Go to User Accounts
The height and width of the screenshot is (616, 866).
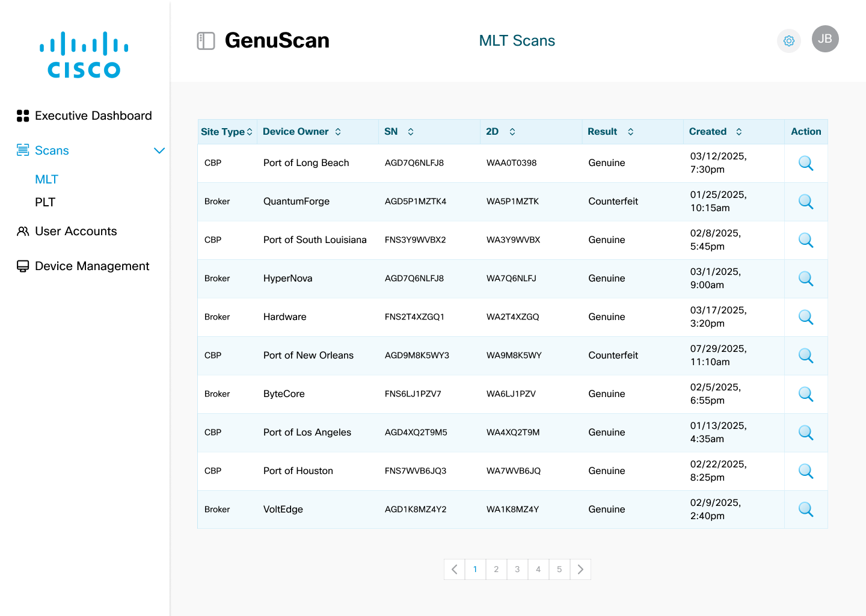pos(76,231)
